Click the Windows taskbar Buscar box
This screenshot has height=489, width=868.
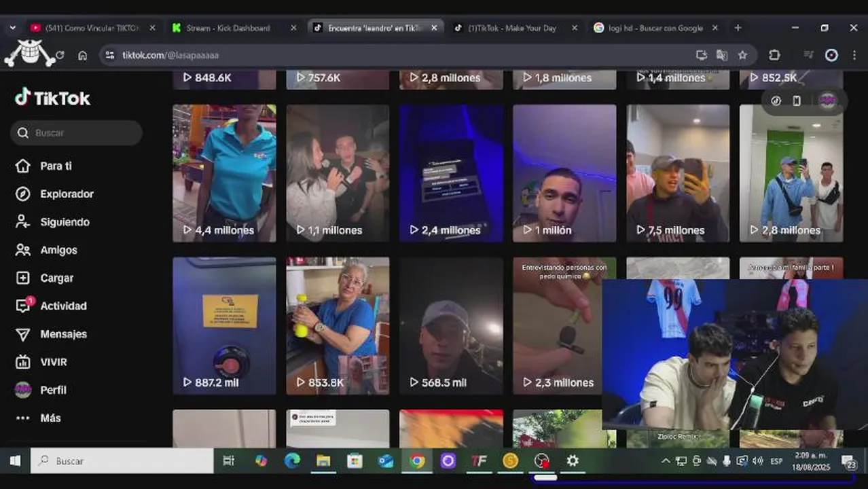point(122,461)
